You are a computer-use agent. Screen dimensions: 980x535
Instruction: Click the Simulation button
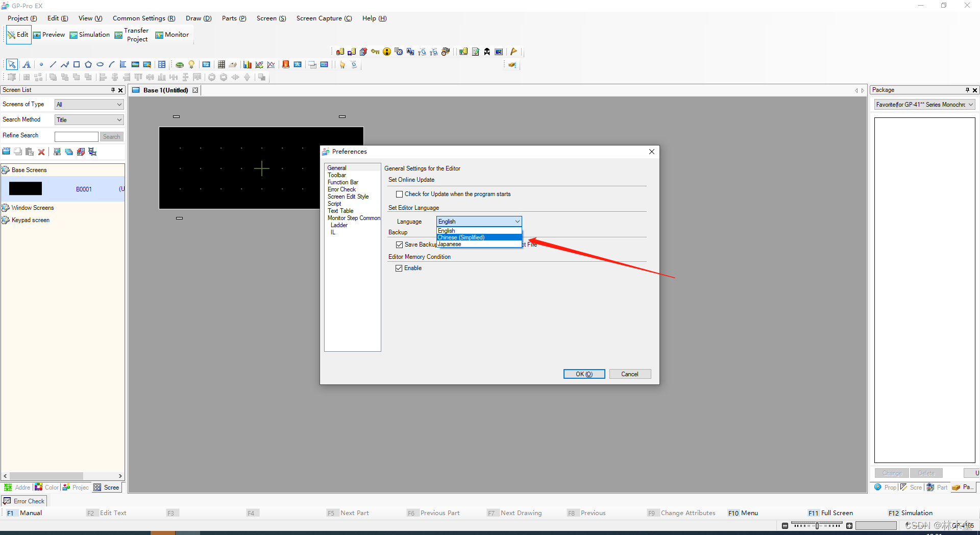[90, 35]
